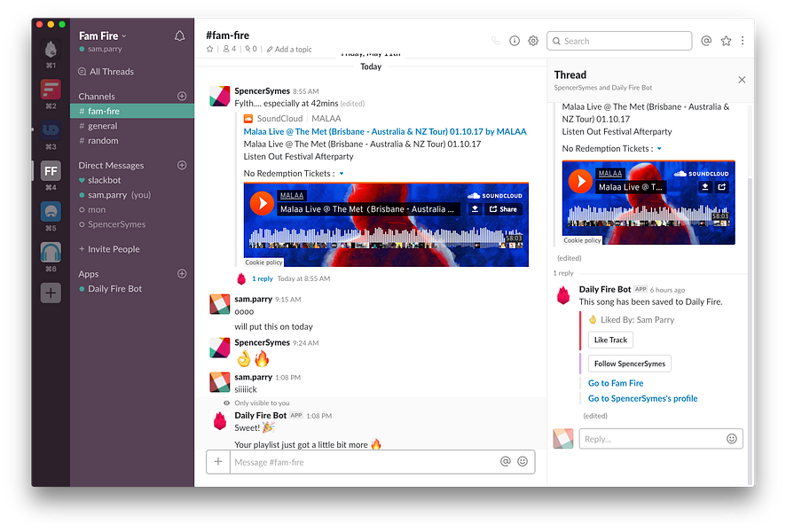The width and height of the screenshot is (786, 532).
Task: Open emoji picker in message box
Action: (x=523, y=461)
